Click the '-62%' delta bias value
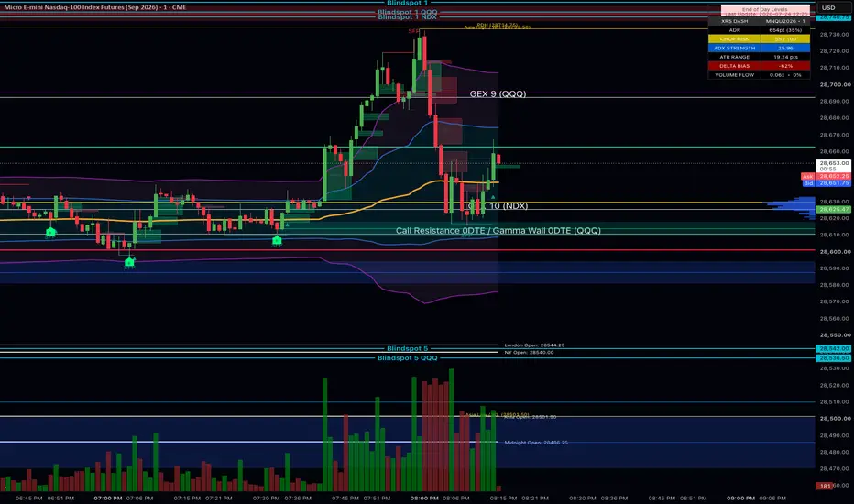Screen dimensions: 854x504 coord(785,66)
